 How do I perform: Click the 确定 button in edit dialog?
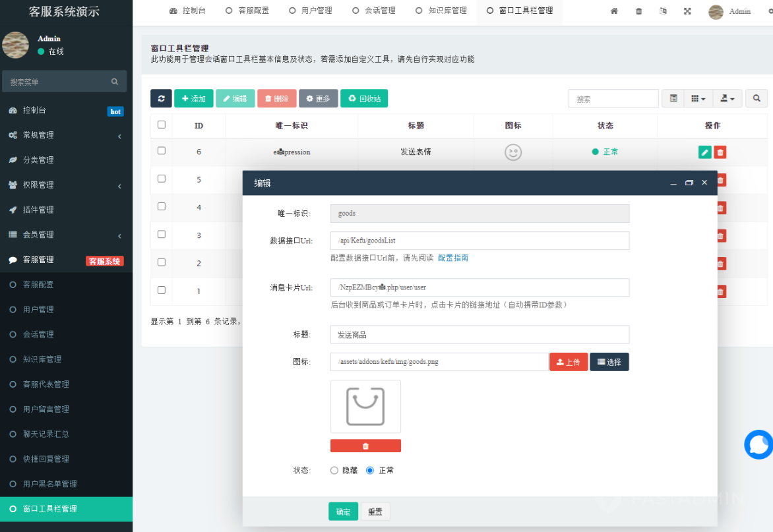pos(343,512)
